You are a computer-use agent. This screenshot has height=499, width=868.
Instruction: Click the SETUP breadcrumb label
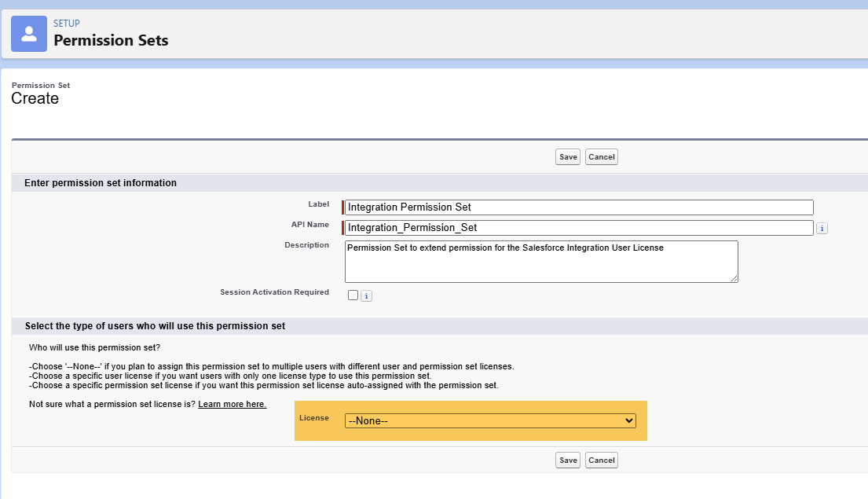tap(66, 24)
